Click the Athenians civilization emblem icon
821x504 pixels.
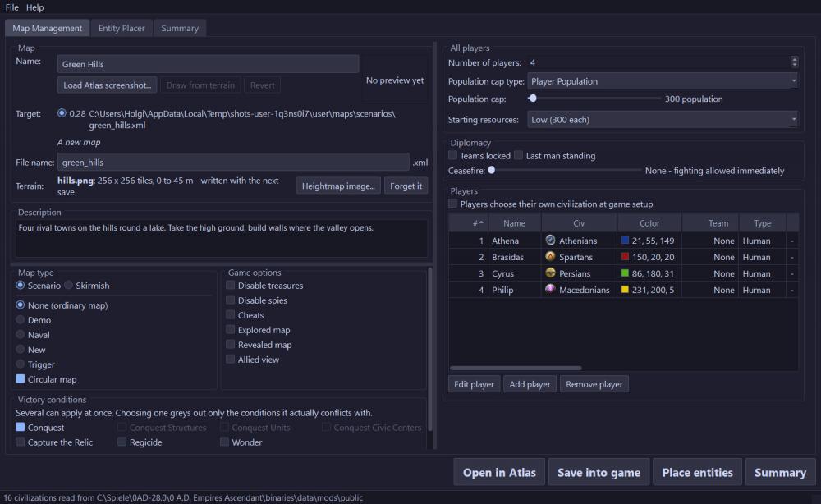click(550, 241)
